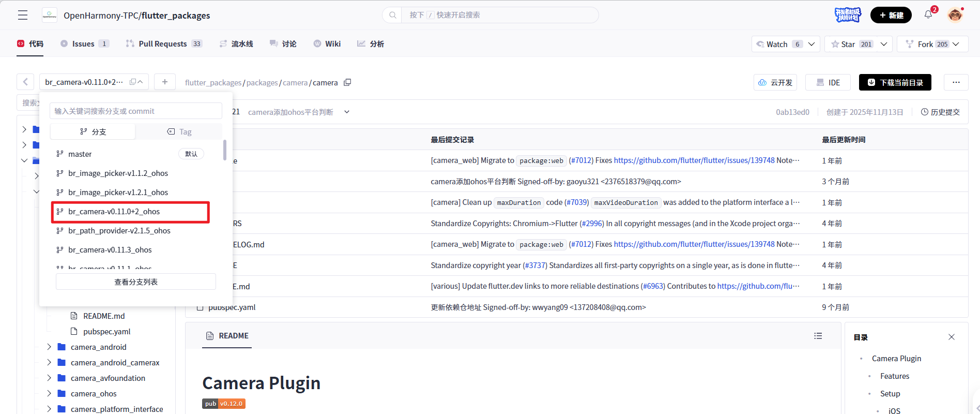
Task: Copy the camera directory path
Action: tap(347, 82)
